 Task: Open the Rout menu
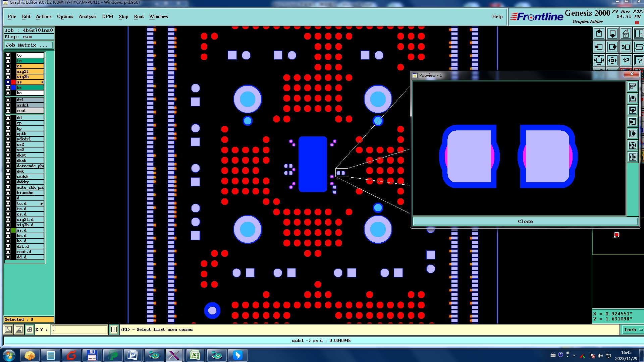pyautogui.click(x=139, y=16)
